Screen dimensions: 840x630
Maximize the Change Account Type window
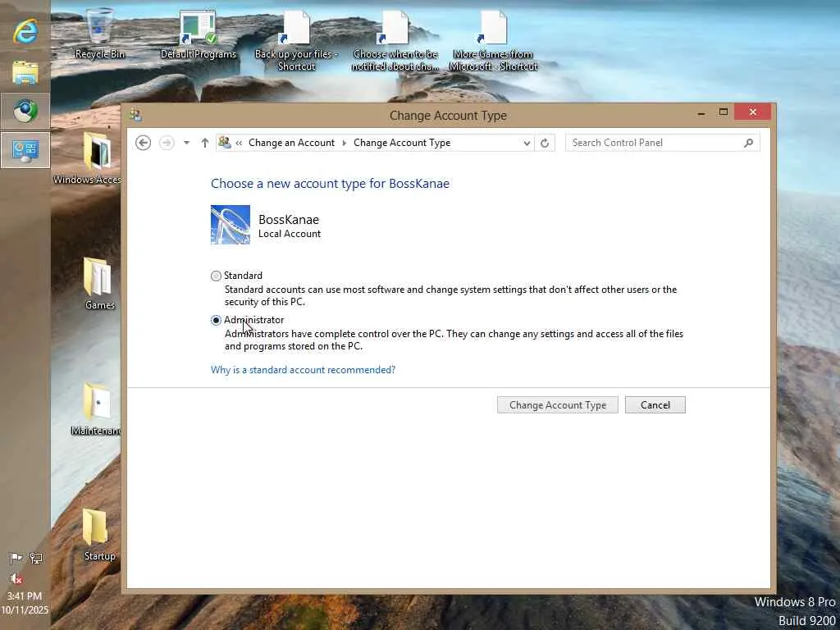click(724, 112)
